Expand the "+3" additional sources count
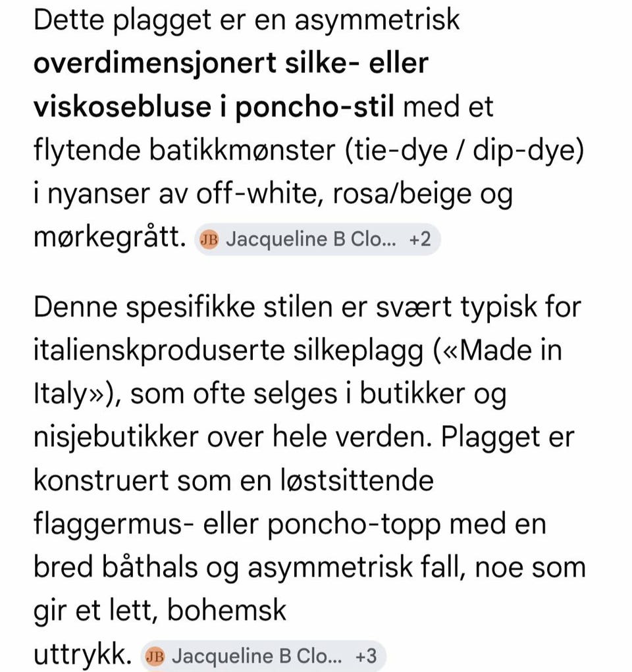The width and height of the screenshot is (632, 672). [366, 657]
